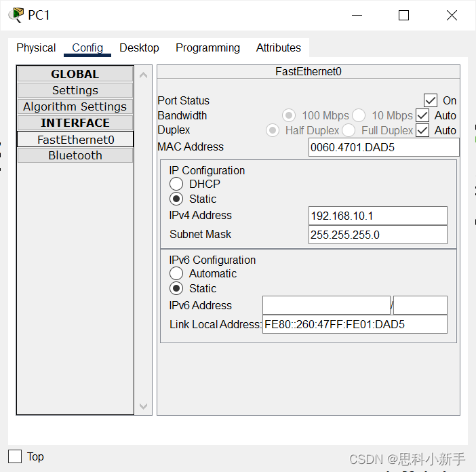Select DHCP for IP Configuration
The height and width of the screenshot is (472, 476).
click(176, 184)
